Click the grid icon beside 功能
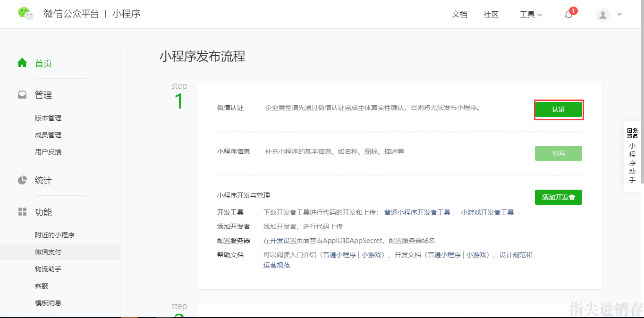The width and height of the screenshot is (644, 318). point(22,212)
